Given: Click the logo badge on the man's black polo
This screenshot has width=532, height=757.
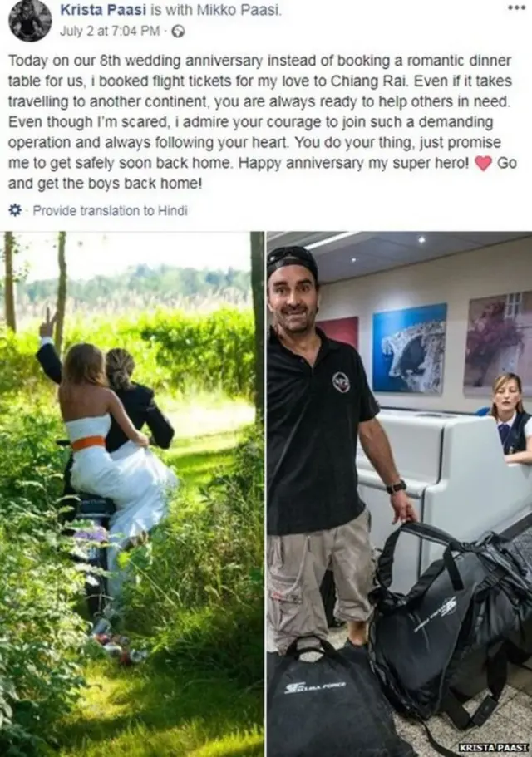Looking at the screenshot, I should [341, 382].
